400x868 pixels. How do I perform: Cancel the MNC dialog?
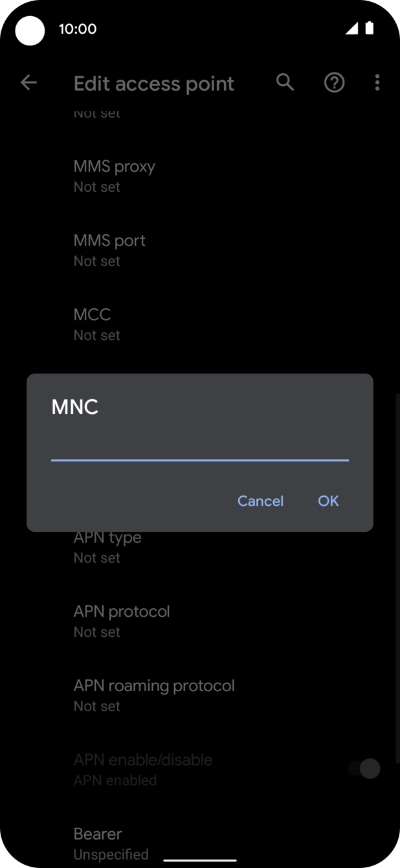[260, 501]
